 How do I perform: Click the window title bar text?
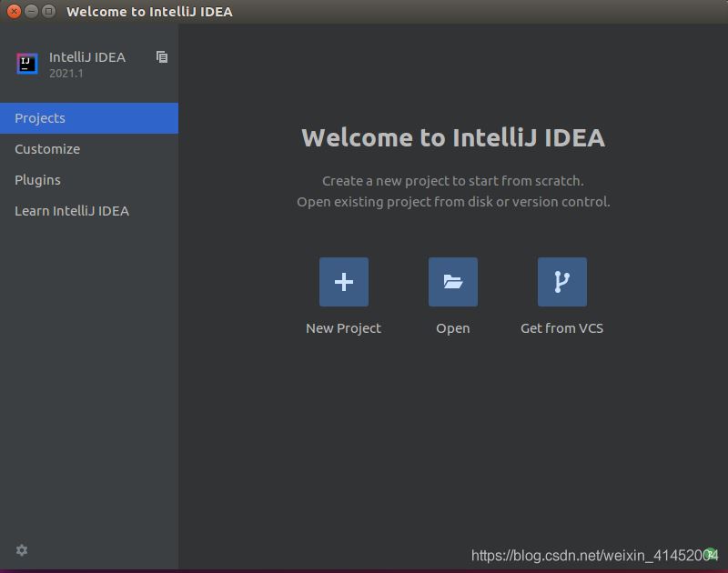(149, 12)
